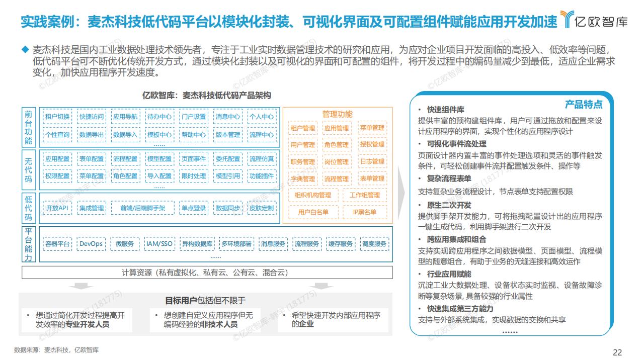
Task: Click the 管理功能 panel title
Action: point(337,114)
